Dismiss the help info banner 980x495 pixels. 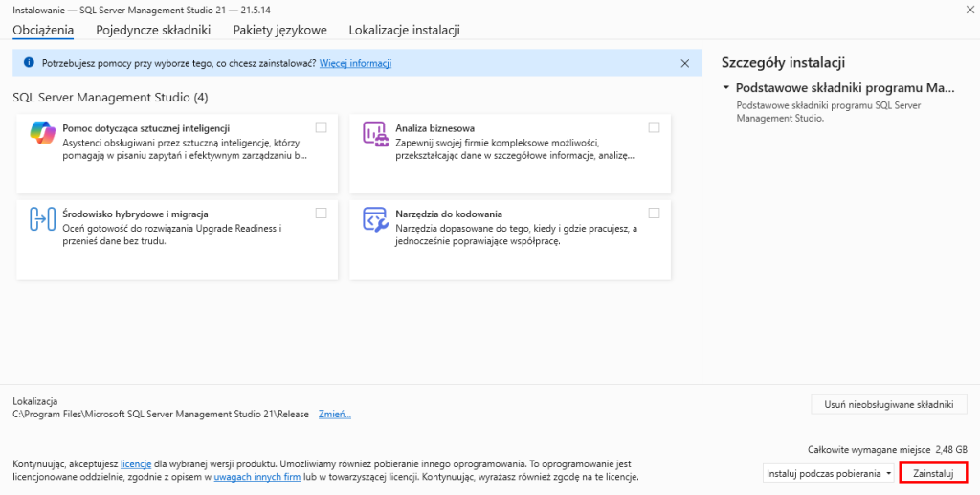(x=684, y=63)
